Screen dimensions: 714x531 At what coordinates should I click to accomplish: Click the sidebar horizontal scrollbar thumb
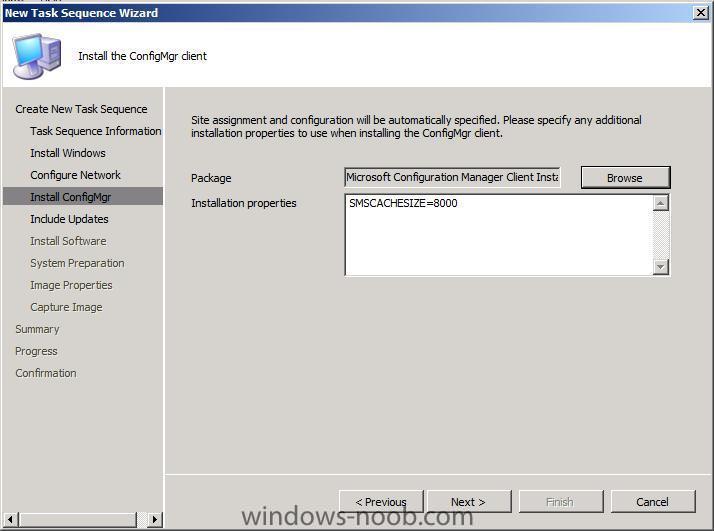tap(78, 519)
